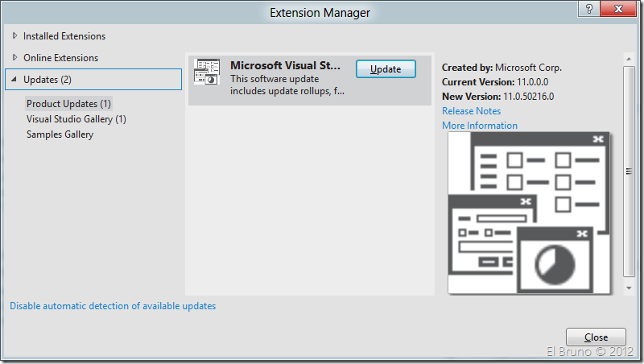Viewport: 644px width, 364px height.
Task: Select the Samples Gallery category
Action: (60, 134)
